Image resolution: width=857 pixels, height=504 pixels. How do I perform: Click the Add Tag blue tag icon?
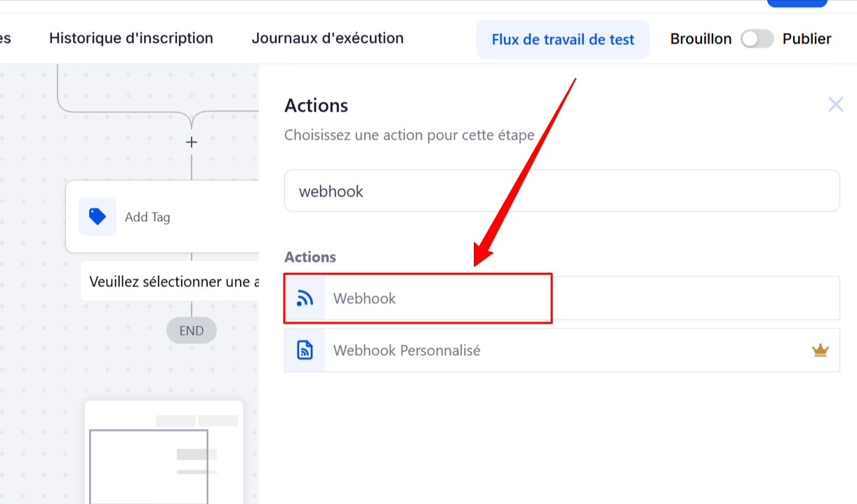tap(98, 217)
